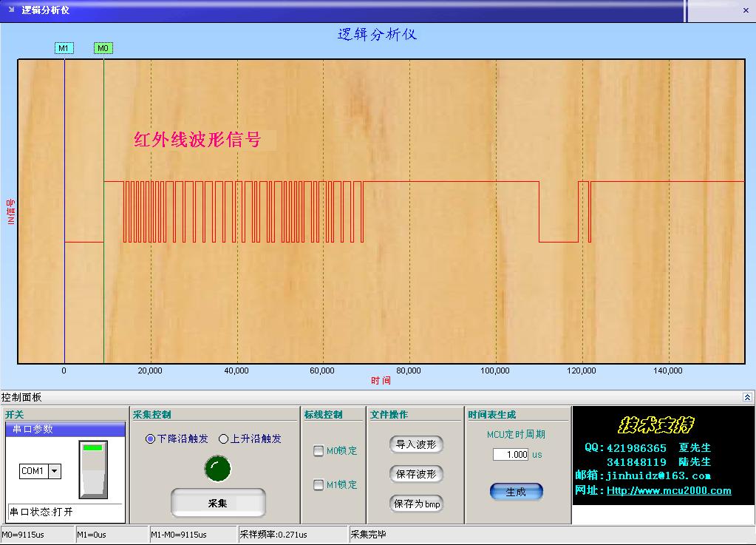Click the IN信号 vertical axis label

coord(11,211)
